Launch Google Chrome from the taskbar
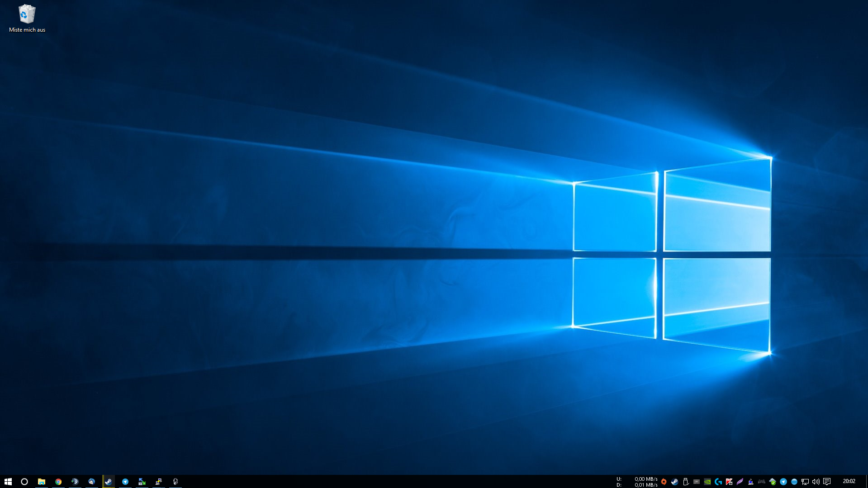Image resolution: width=868 pixels, height=488 pixels. pos(58,482)
